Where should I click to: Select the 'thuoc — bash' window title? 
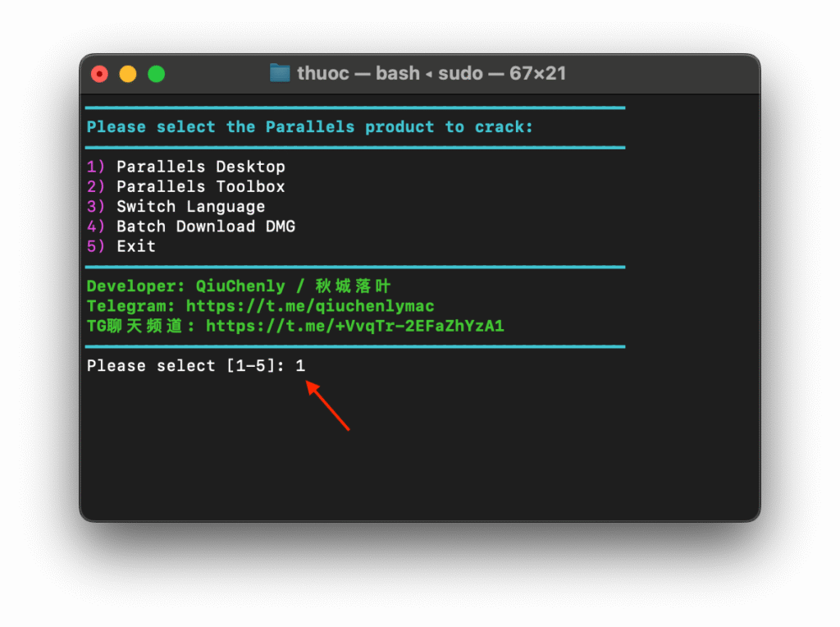click(x=359, y=73)
